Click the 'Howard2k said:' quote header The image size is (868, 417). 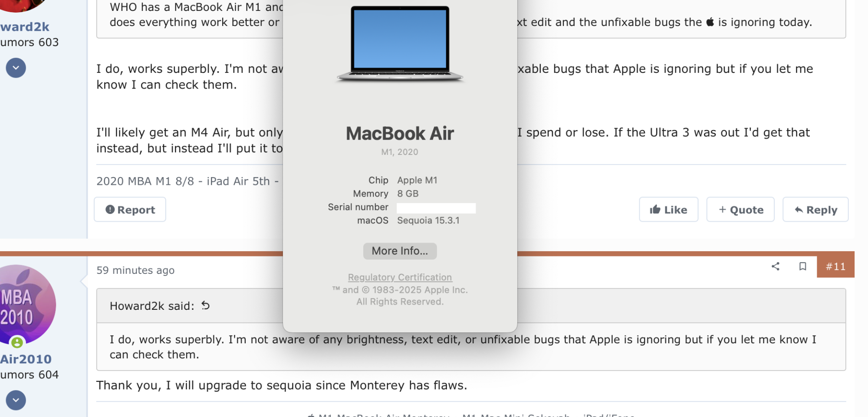click(152, 306)
